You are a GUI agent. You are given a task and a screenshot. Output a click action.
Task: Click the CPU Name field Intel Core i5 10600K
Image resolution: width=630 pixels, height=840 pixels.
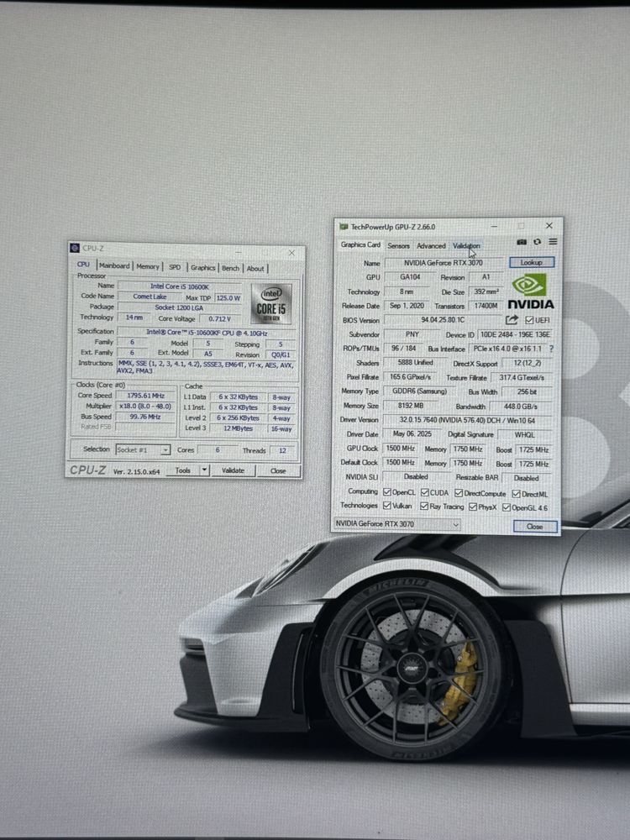pyautogui.click(x=181, y=286)
